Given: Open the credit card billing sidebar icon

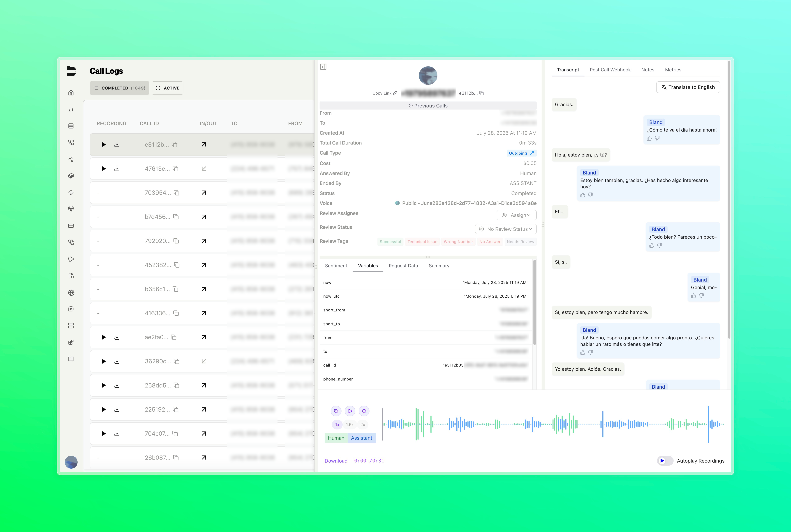Looking at the screenshot, I should pos(71,226).
